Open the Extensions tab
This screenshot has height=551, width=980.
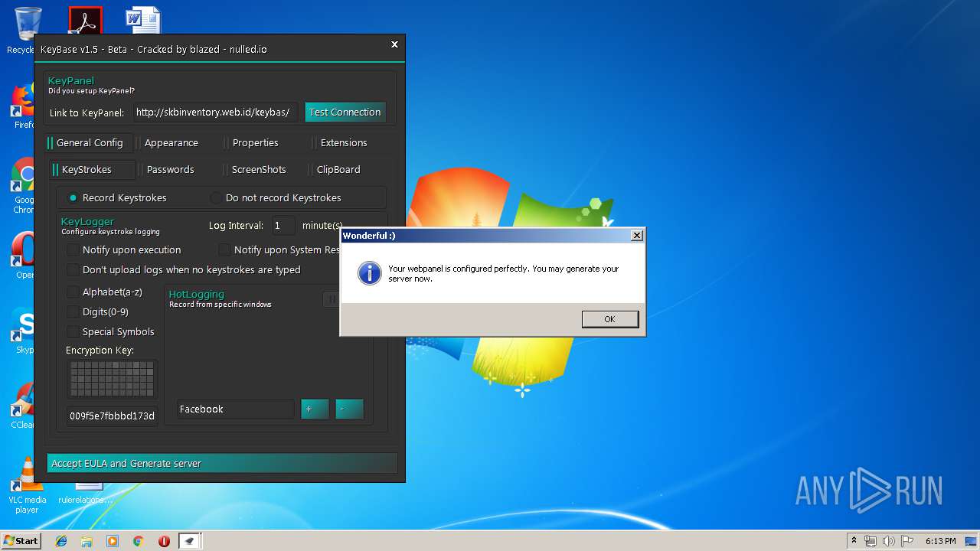(x=344, y=143)
